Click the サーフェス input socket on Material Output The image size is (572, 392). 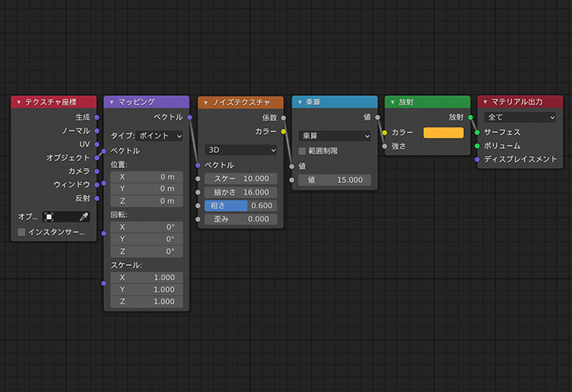[477, 132]
